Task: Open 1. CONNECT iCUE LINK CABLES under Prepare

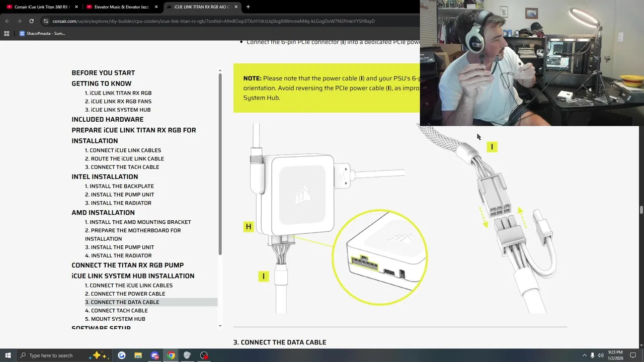Action: pos(123,150)
